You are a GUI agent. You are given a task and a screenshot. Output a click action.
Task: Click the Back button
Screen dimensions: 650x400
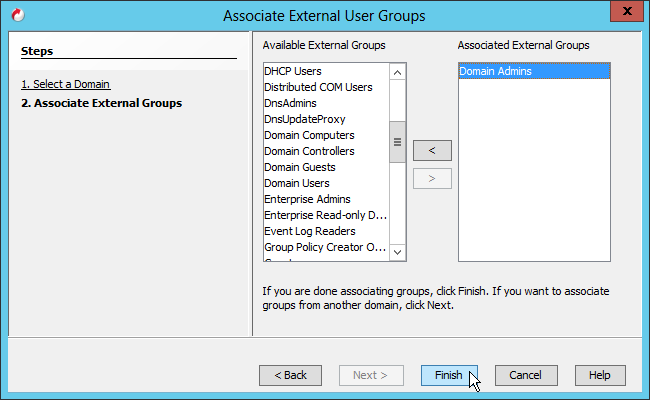pyautogui.click(x=290, y=375)
